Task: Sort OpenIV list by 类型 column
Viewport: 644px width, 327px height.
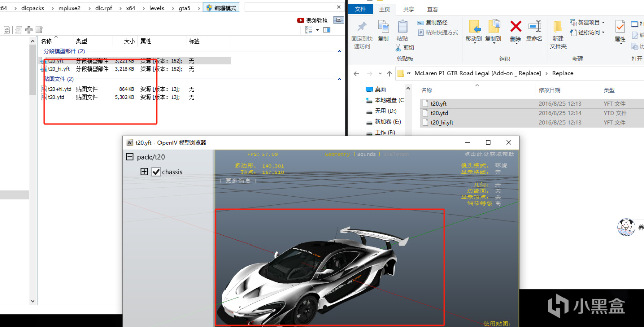Action: (81, 41)
